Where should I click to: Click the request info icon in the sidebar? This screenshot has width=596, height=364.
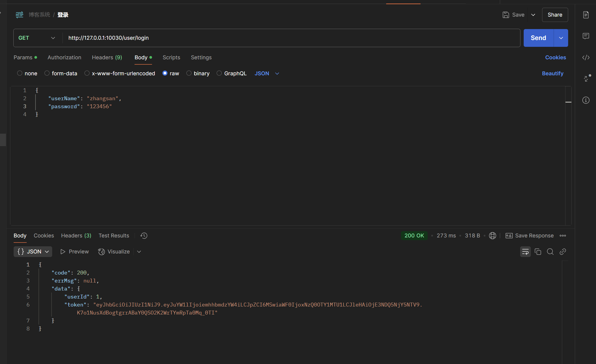coord(586,100)
